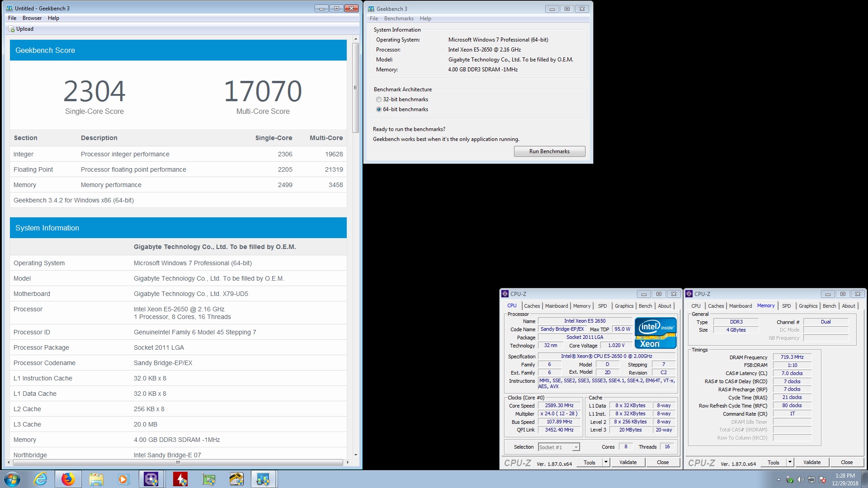Image resolution: width=868 pixels, height=488 pixels.
Task: Switch to the SPD tab in the CPU-Z Memory window
Action: [x=787, y=306]
